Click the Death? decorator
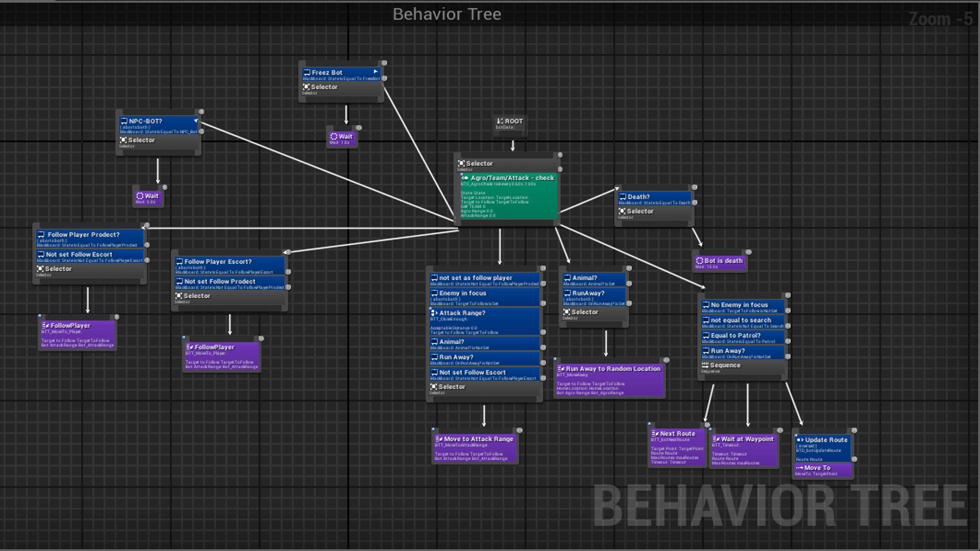This screenshot has width=980, height=551. click(x=654, y=199)
